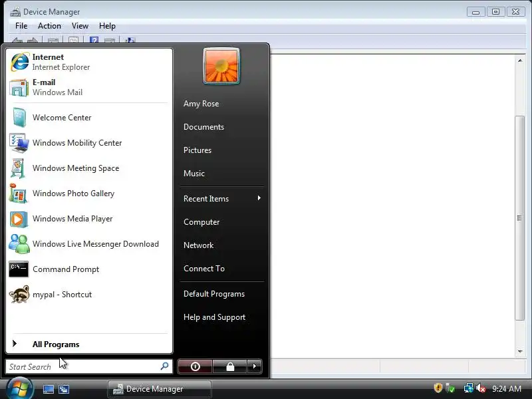Click the power sleep button
This screenshot has height=399, width=532.
pyautogui.click(x=195, y=366)
